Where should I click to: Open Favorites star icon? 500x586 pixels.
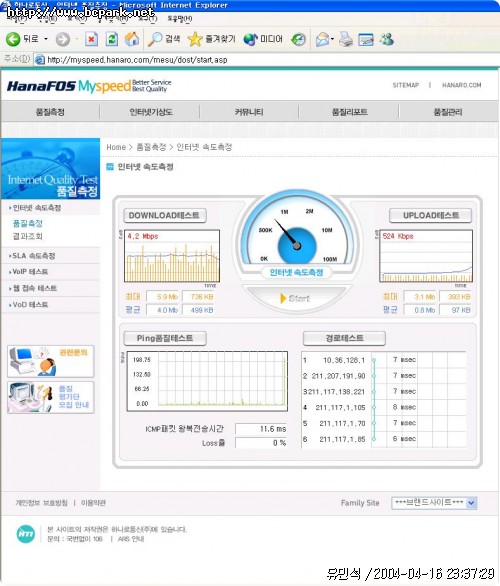(x=195, y=39)
